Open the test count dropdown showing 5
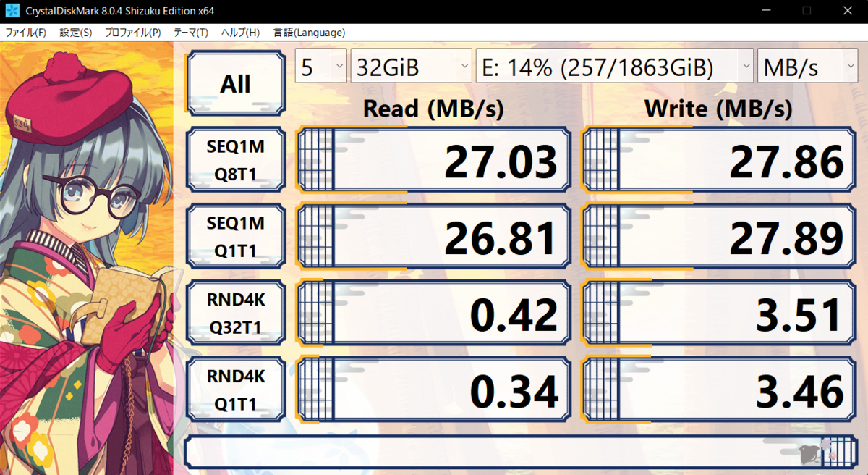The width and height of the screenshot is (868, 475). tap(321, 67)
